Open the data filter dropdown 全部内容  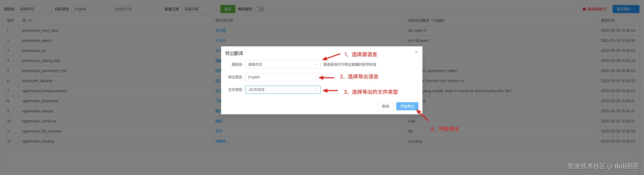point(199,9)
